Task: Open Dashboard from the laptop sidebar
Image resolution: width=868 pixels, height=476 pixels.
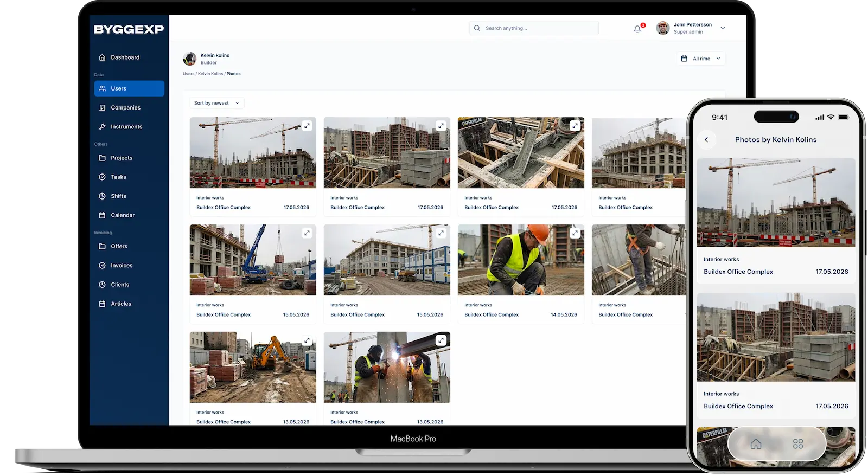Action: (x=125, y=57)
